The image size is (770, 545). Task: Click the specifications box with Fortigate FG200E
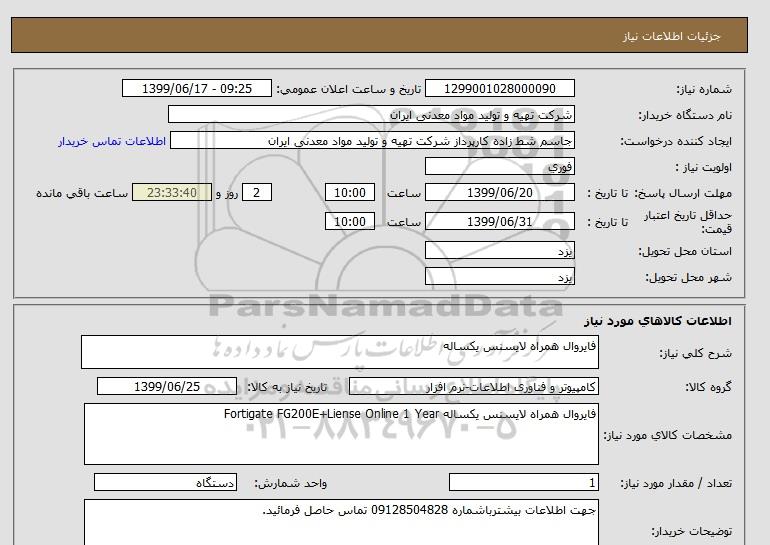click(x=341, y=434)
